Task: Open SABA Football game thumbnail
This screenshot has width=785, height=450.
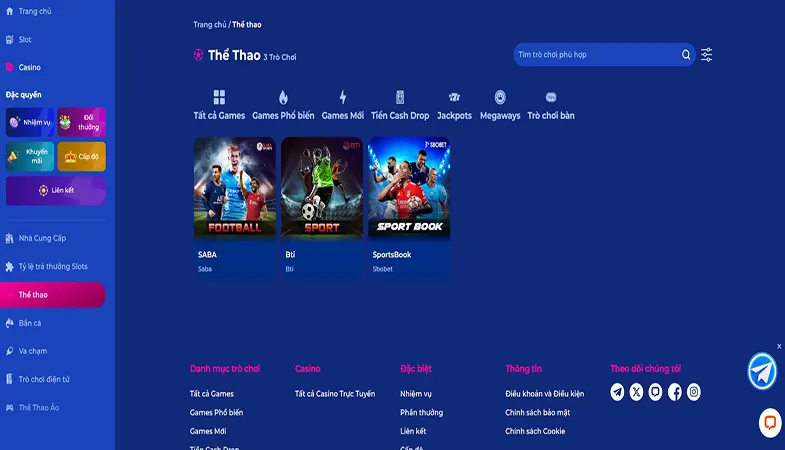Action: click(235, 188)
